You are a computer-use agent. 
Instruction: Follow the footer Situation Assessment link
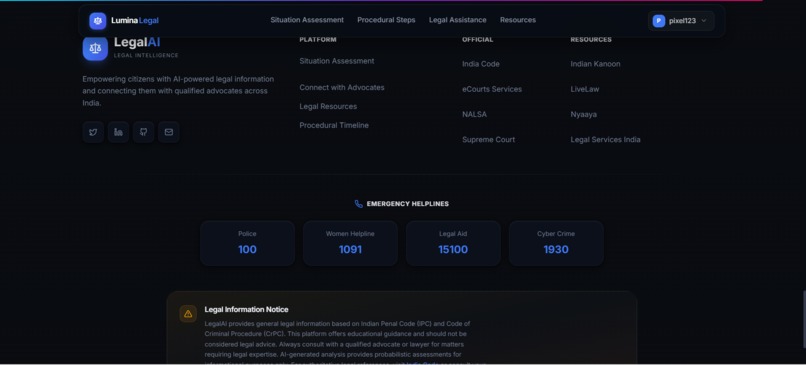point(337,61)
